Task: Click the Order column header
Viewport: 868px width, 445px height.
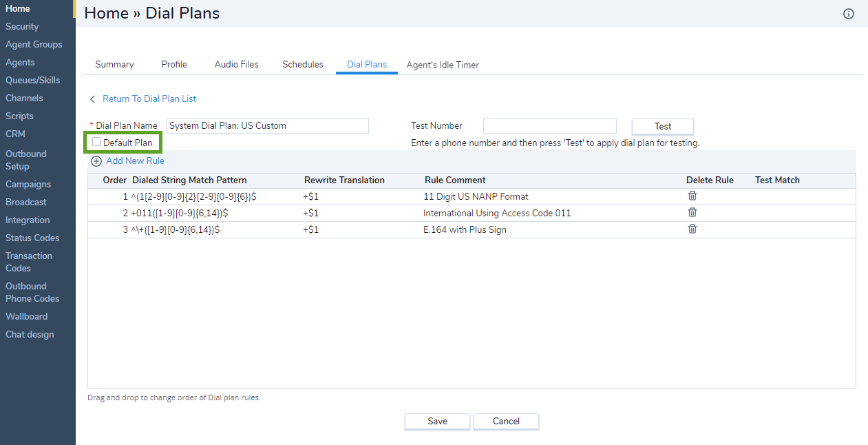Action: coord(115,180)
